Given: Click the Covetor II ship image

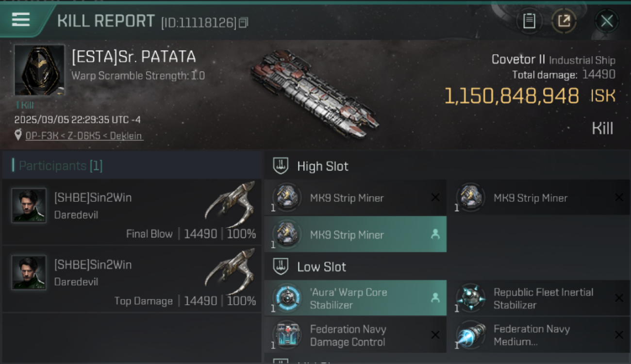Looking at the screenshot, I should pyautogui.click(x=314, y=92).
